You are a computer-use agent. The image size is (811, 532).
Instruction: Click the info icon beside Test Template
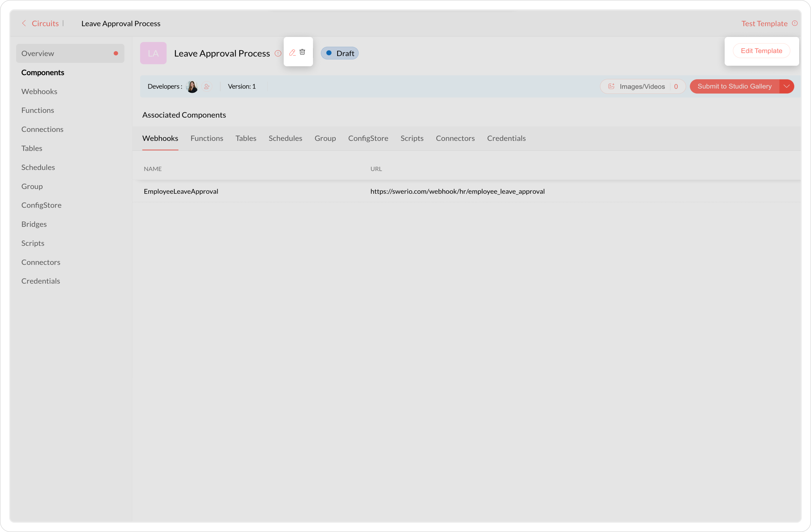click(x=795, y=23)
